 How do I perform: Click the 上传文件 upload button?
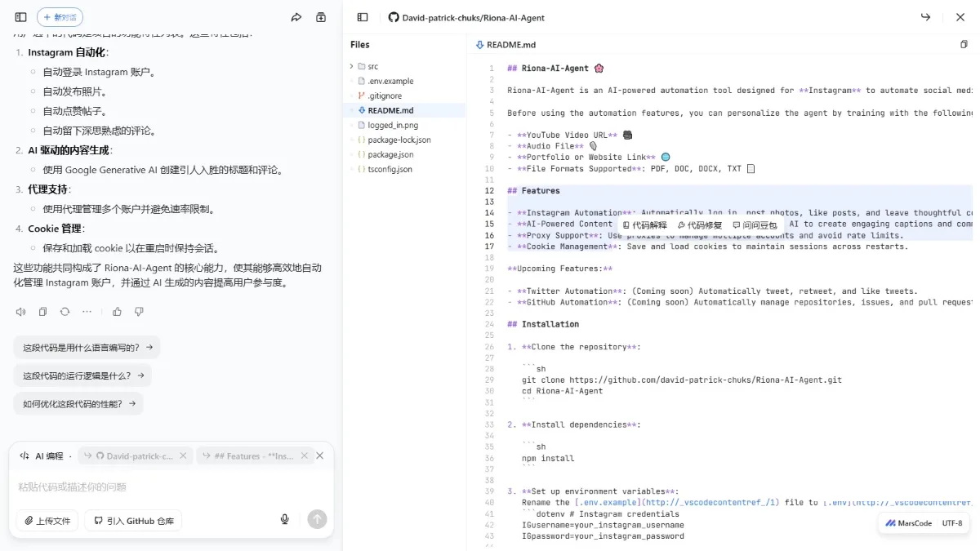pyautogui.click(x=47, y=520)
